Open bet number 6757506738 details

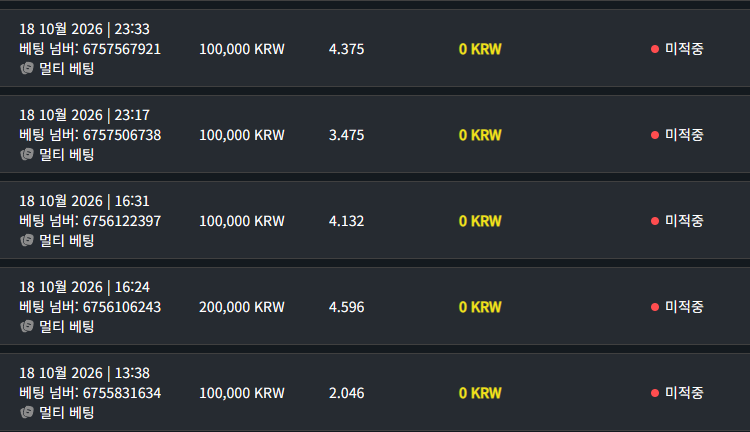90,135
